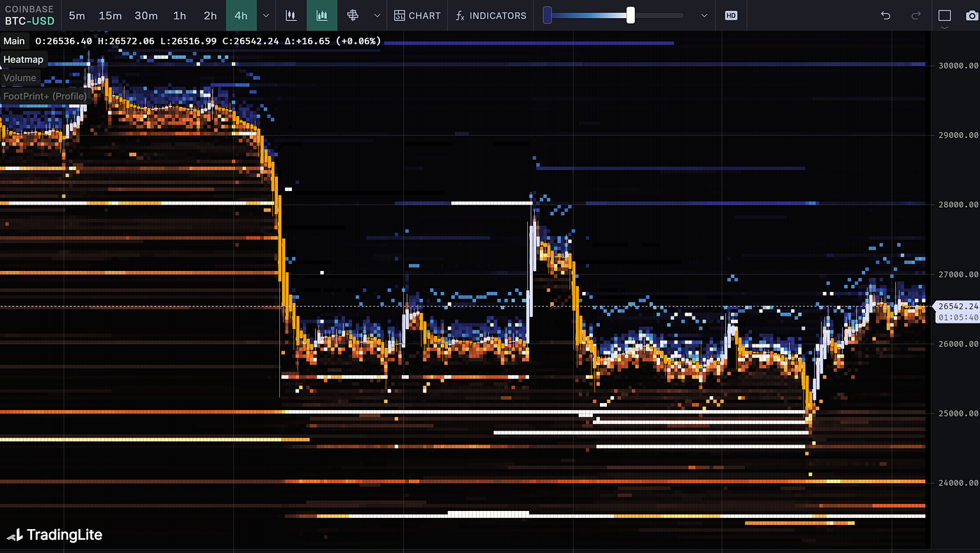Take a chart snapshot with camera icon
The height and width of the screenshot is (553, 980).
coord(972,15)
